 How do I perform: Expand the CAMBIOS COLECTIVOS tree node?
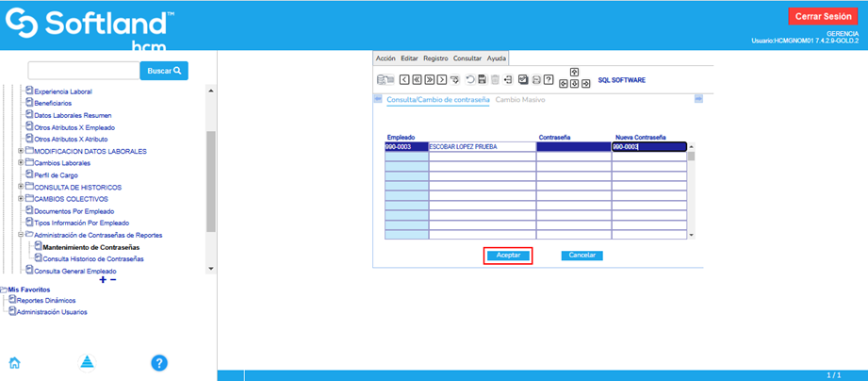[x=21, y=199]
